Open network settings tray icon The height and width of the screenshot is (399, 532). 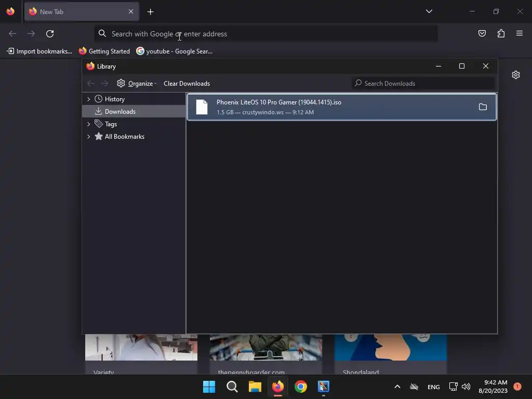pos(453,387)
